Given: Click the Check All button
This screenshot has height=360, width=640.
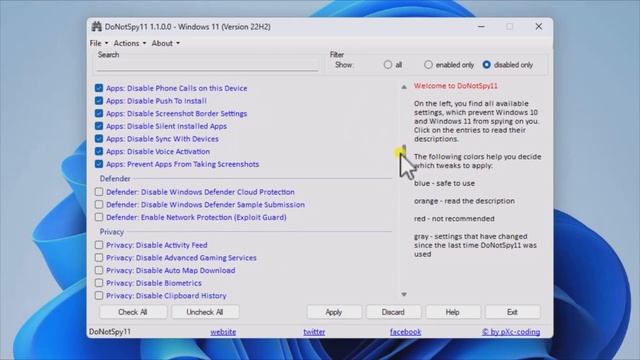Looking at the screenshot, I should 133,312.
